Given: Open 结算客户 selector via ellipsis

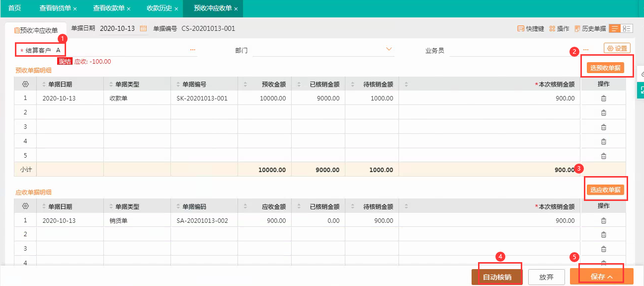Looking at the screenshot, I should coord(193,50).
